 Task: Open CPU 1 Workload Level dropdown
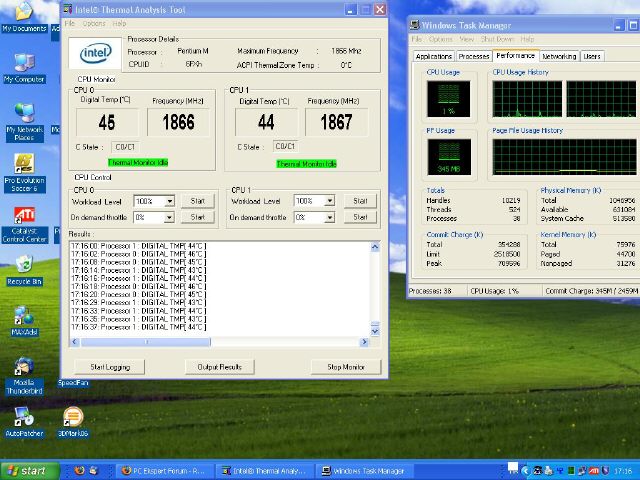329,201
